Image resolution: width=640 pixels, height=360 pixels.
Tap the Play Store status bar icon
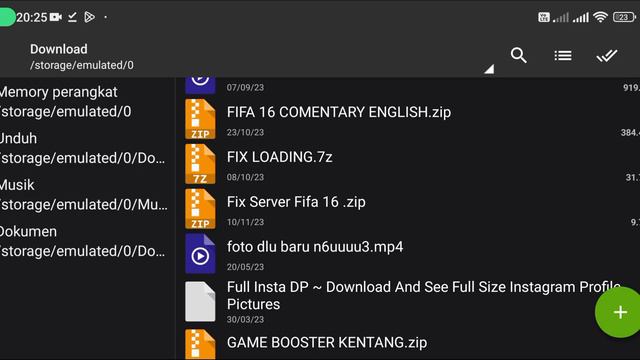tap(89, 17)
